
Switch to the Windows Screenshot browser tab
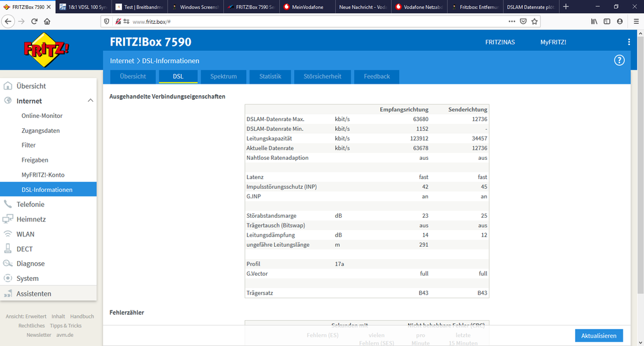(195, 7)
